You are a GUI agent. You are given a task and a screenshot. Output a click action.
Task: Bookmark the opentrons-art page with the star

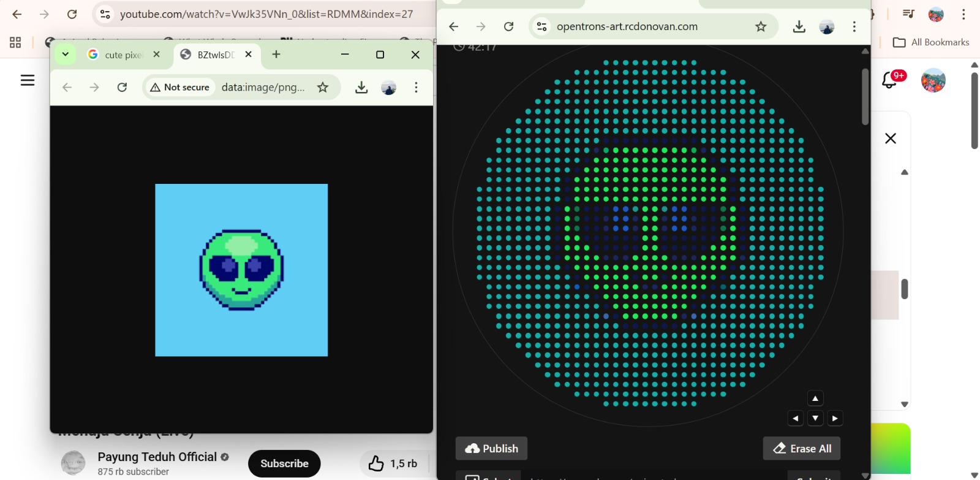pyautogui.click(x=761, y=26)
